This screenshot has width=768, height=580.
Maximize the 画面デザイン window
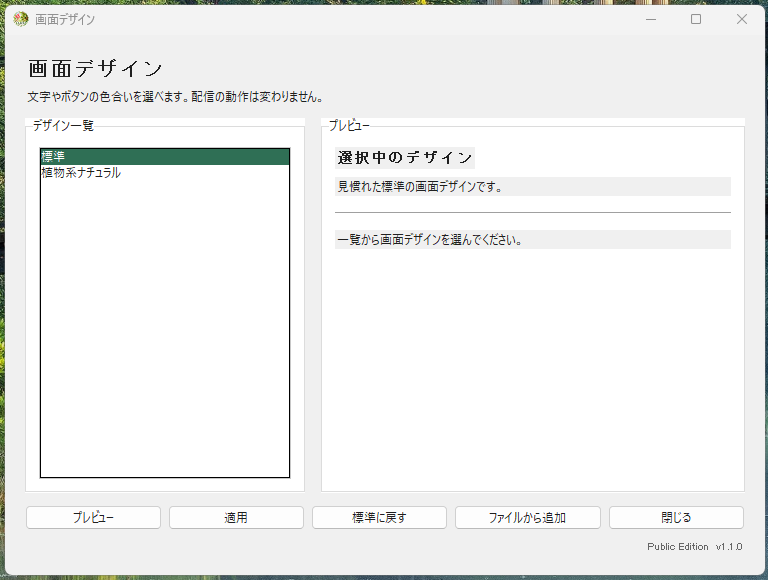(x=696, y=19)
